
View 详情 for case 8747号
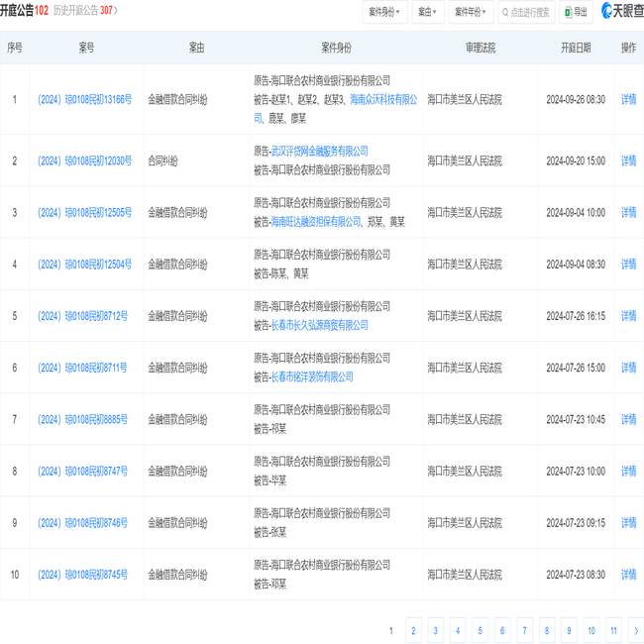pyautogui.click(x=628, y=471)
